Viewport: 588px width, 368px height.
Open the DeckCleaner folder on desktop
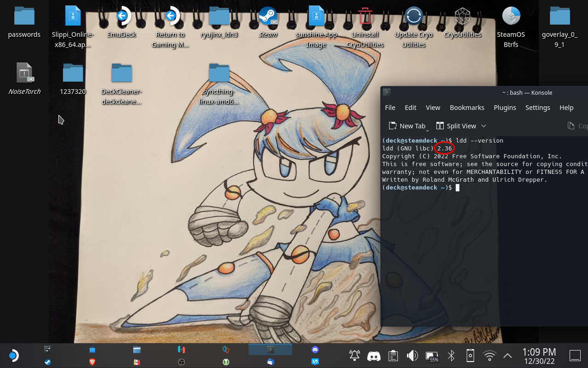click(x=122, y=84)
